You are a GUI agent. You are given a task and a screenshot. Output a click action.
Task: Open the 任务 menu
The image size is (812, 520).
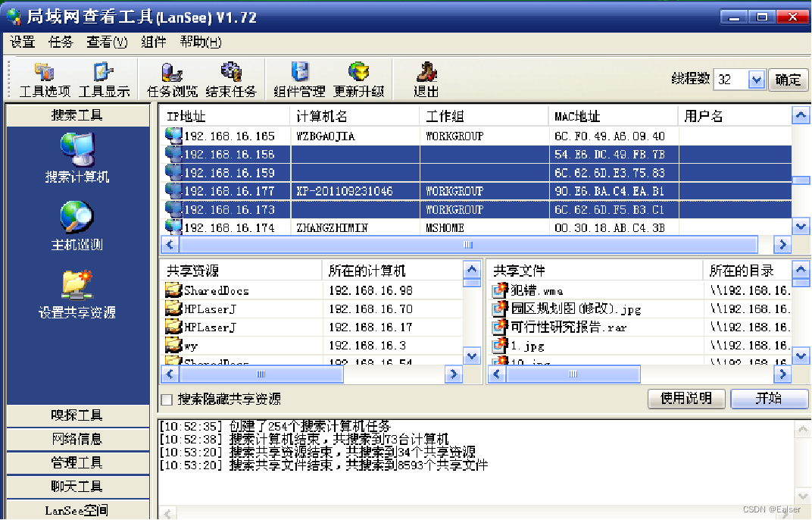[x=61, y=42]
